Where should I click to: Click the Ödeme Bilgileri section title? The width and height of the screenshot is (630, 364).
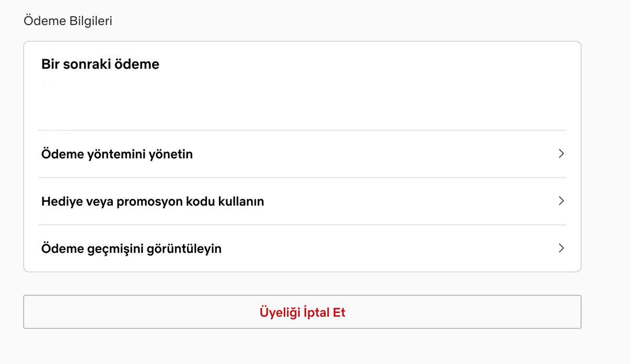[68, 21]
